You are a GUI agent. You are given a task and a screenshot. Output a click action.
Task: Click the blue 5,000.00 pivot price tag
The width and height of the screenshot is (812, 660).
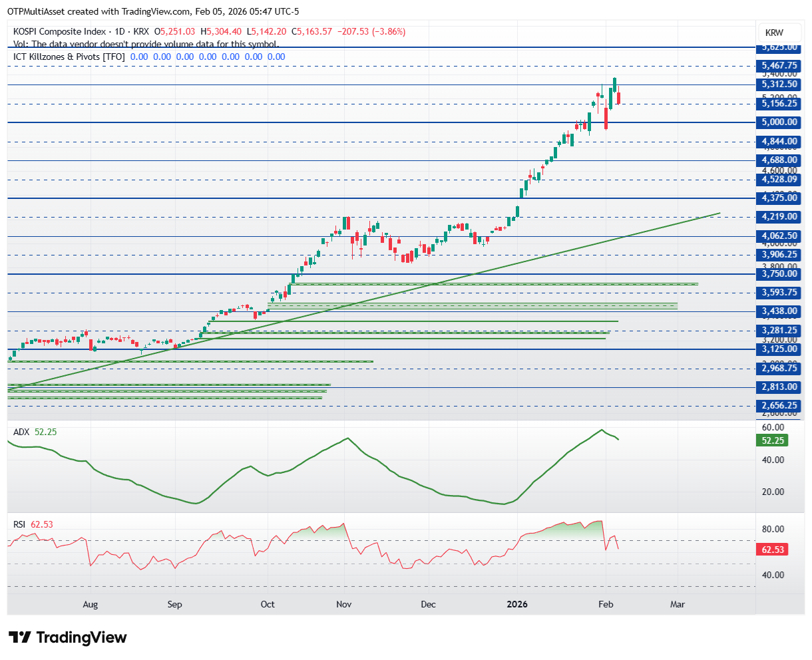pyautogui.click(x=780, y=122)
